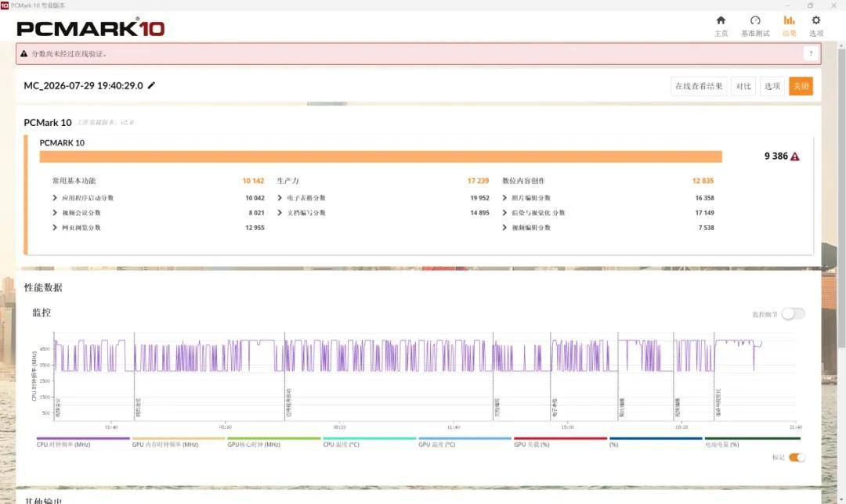Click the 对比 compare button
846x504 pixels.
pyautogui.click(x=743, y=86)
